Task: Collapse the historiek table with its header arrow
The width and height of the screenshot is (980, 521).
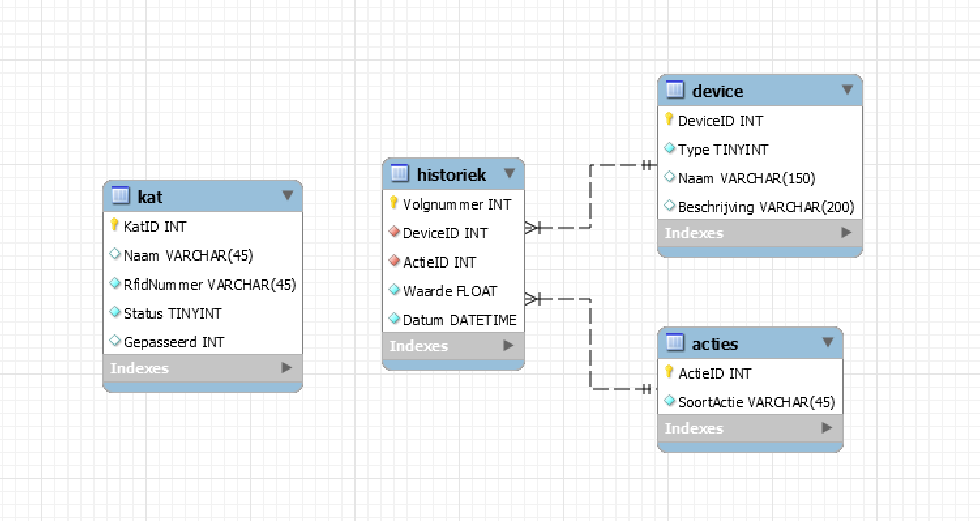Action: (510, 174)
